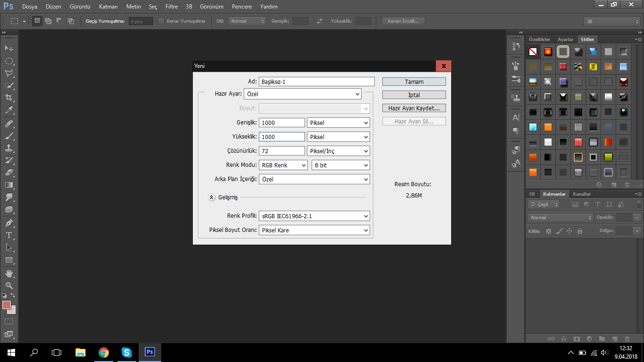Toggle Quick Mask mode icon

pos(9,321)
